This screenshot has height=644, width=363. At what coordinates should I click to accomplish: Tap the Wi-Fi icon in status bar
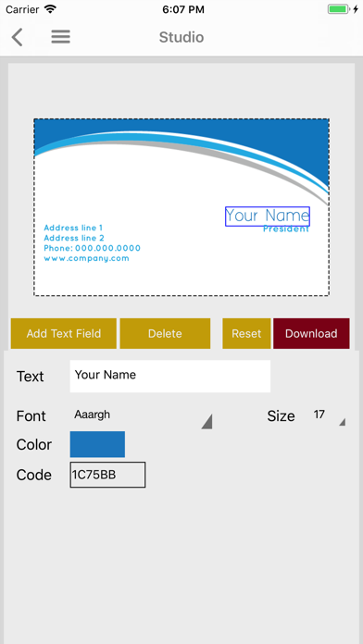point(50,9)
